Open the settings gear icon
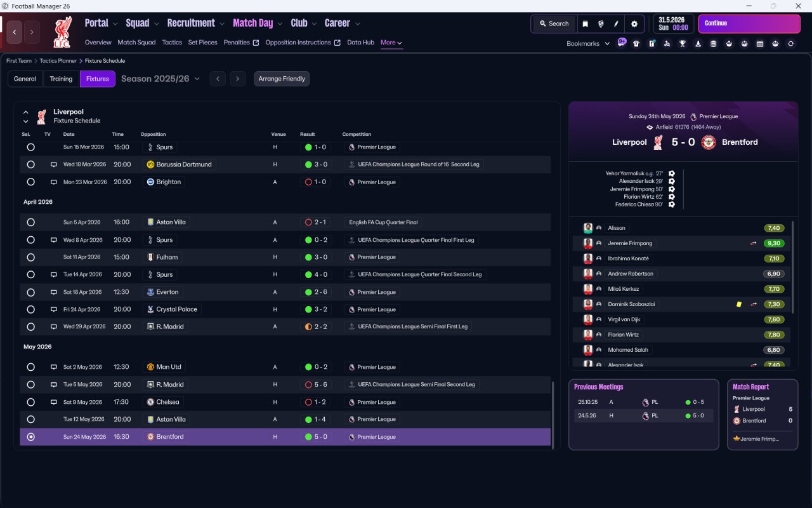 tap(634, 23)
